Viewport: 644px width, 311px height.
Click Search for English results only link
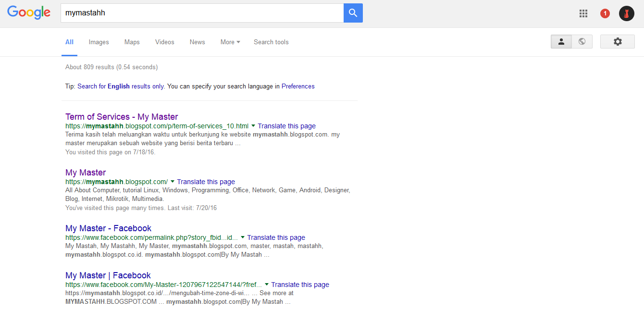(x=121, y=87)
